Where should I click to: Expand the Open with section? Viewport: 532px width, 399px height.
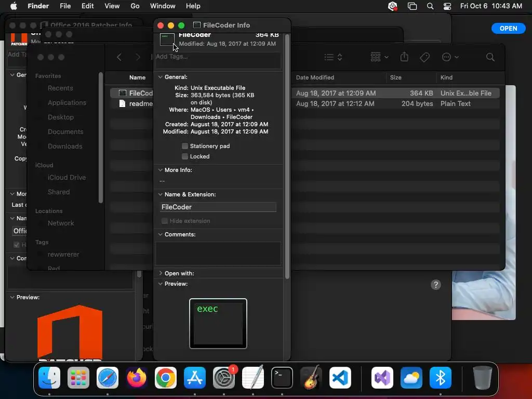160,273
